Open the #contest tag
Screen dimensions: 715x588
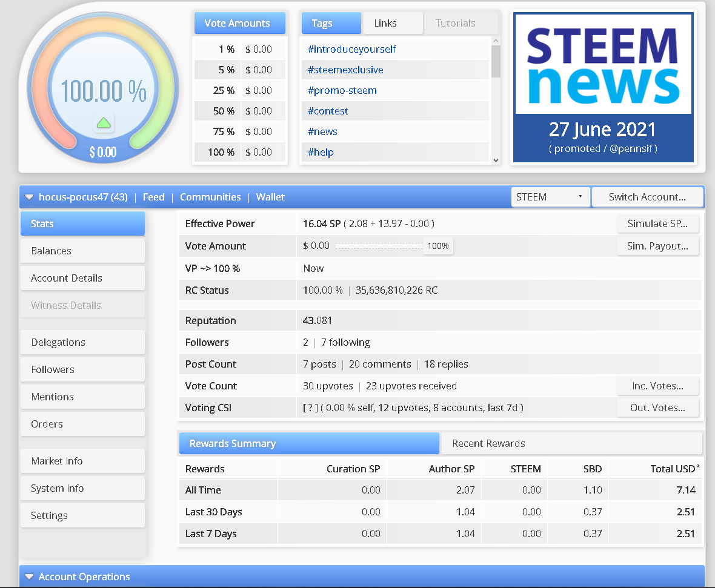click(327, 111)
